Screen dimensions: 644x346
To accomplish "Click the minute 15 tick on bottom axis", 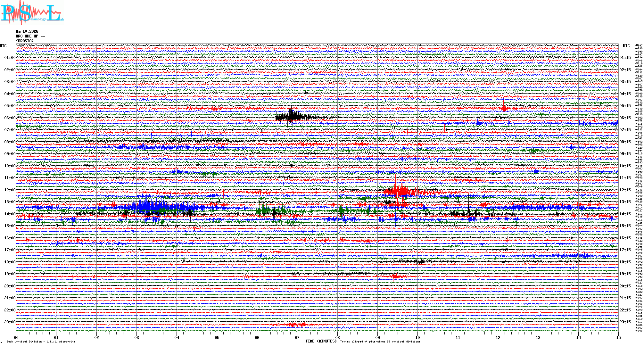I will [x=618, y=337].
